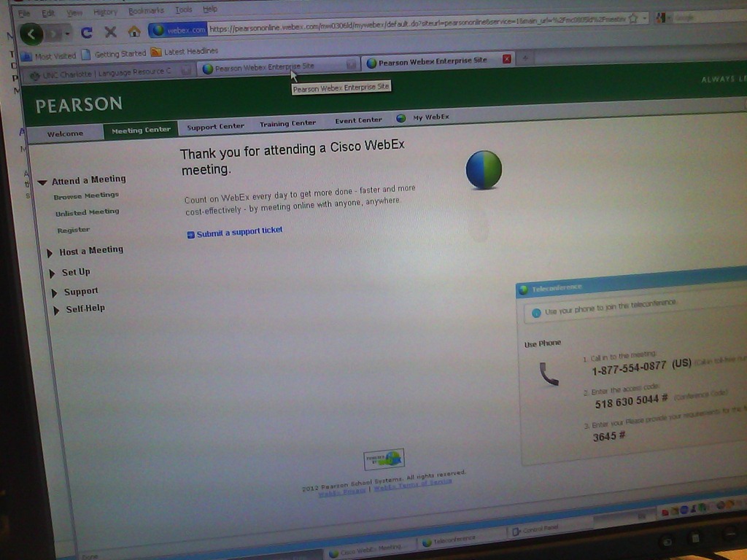Expand the Host a Meeting section
747x560 pixels.
click(50, 253)
